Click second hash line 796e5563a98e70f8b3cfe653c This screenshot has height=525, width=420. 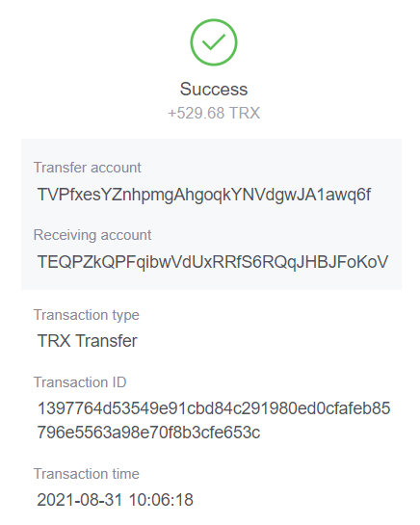pyautogui.click(x=148, y=433)
